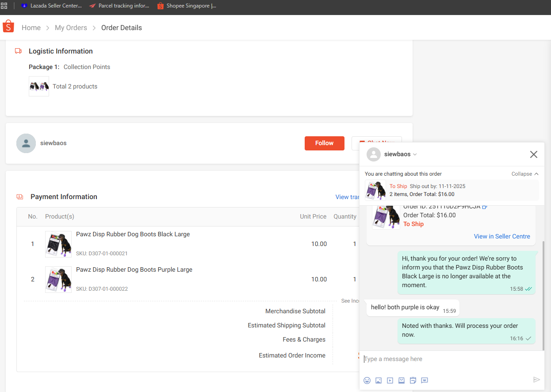The image size is (551, 392).
Task: Navigate to My Orders breadcrumb
Action: 71,27
